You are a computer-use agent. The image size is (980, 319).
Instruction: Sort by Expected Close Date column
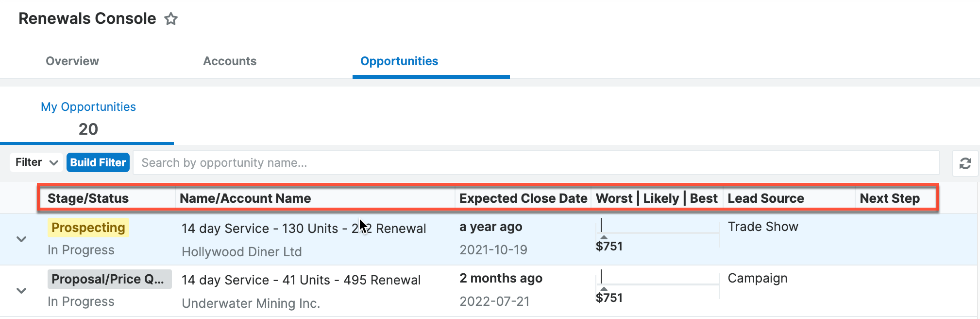pos(524,198)
